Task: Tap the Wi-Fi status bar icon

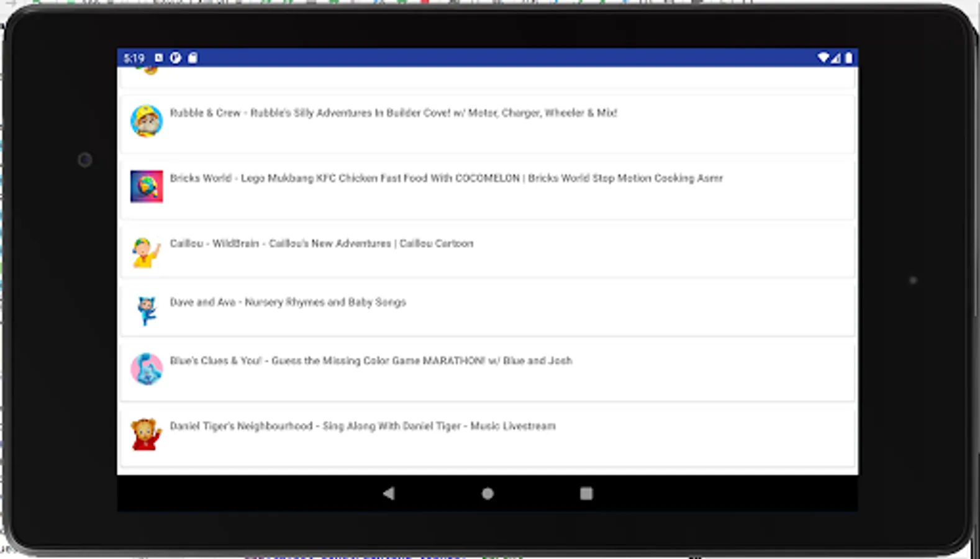Action: pyautogui.click(x=823, y=58)
